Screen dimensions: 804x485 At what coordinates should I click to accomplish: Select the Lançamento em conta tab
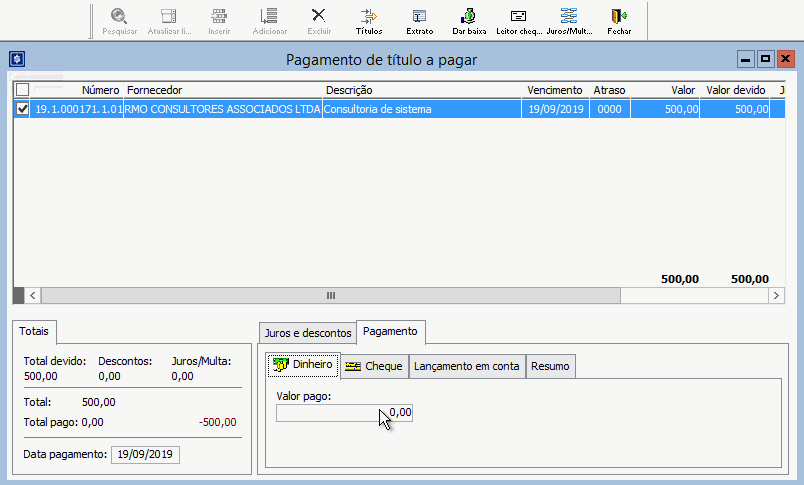466,366
